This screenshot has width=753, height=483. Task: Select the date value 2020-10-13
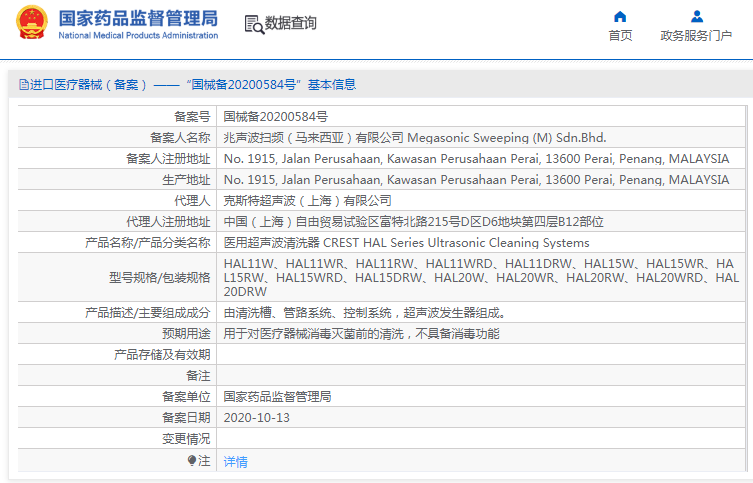[x=256, y=418]
